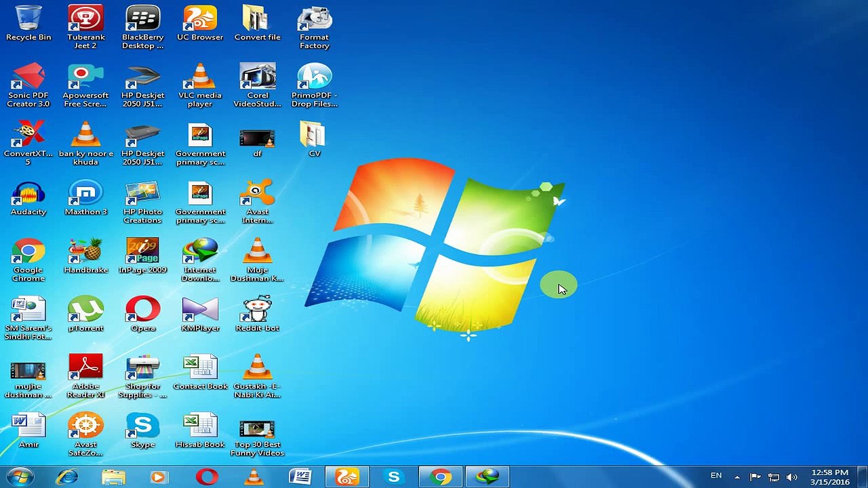Launch Adobe Reader XI shortcut

click(85, 376)
